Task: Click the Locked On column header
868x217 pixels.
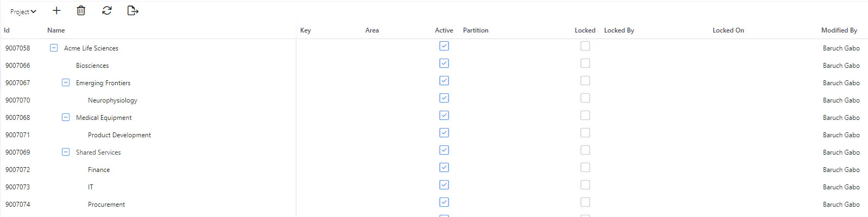Action: tap(728, 30)
